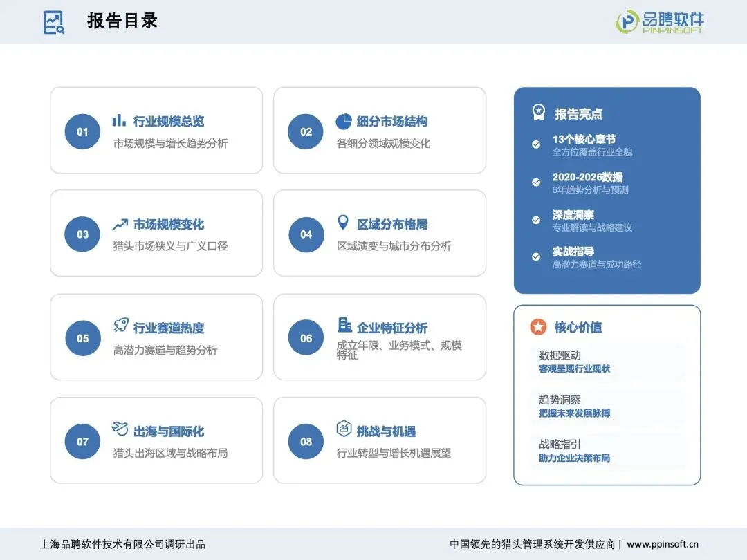The width and height of the screenshot is (747, 560).
Task: Click the trend arrow icon for 市场规模变化
Action: [x=120, y=224]
